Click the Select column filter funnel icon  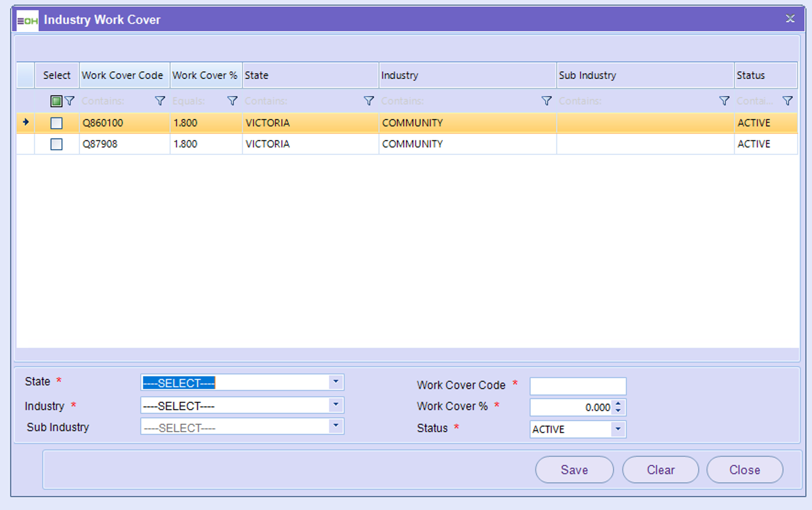click(x=70, y=101)
